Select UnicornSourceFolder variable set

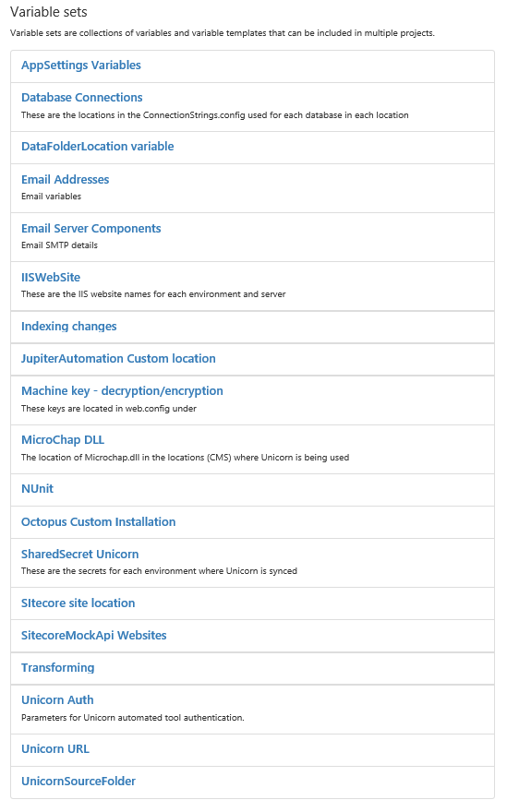(78, 781)
